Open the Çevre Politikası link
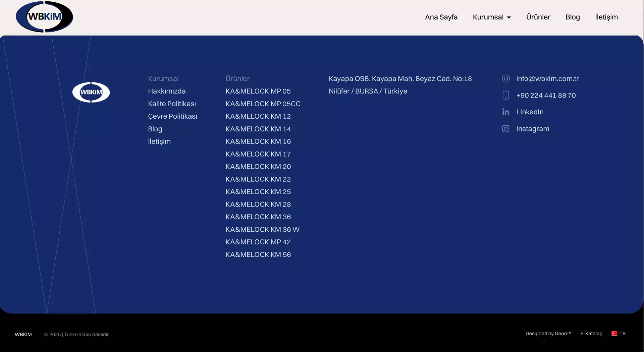 pyautogui.click(x=172, y=116)
